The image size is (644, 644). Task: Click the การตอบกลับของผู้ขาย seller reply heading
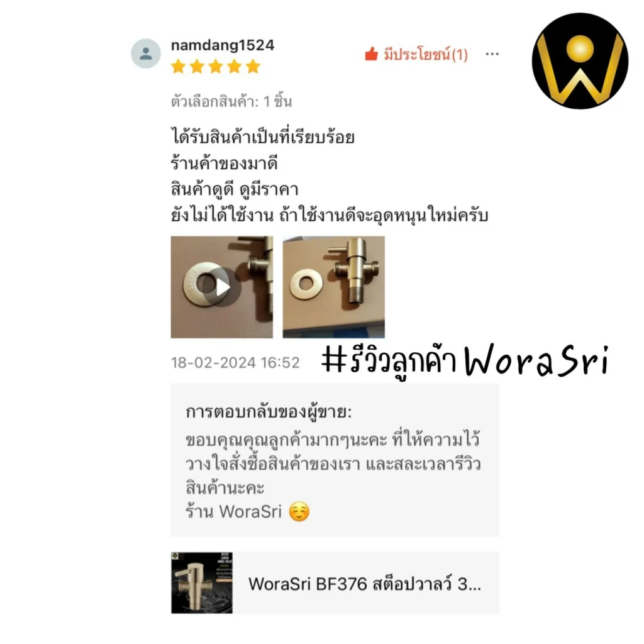[x=269, y=411]
